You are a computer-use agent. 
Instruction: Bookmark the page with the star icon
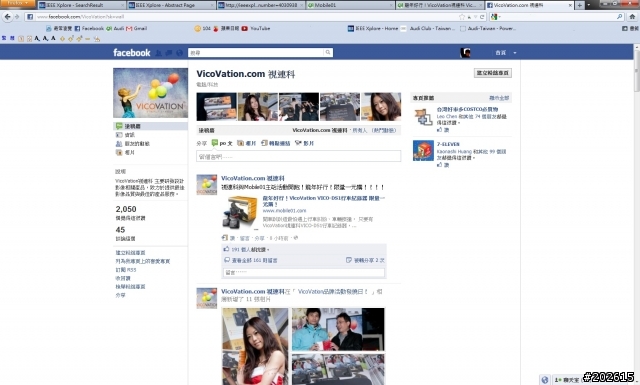(462, 17)
